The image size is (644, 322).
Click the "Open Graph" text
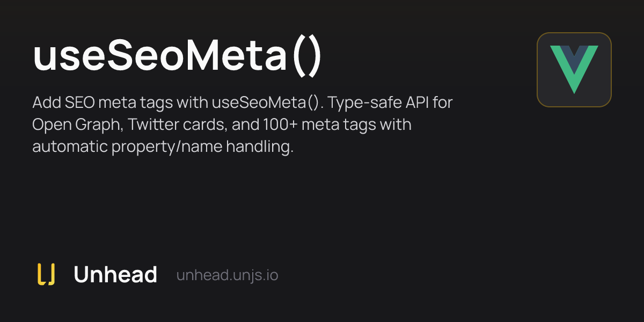tap(76, 125)
